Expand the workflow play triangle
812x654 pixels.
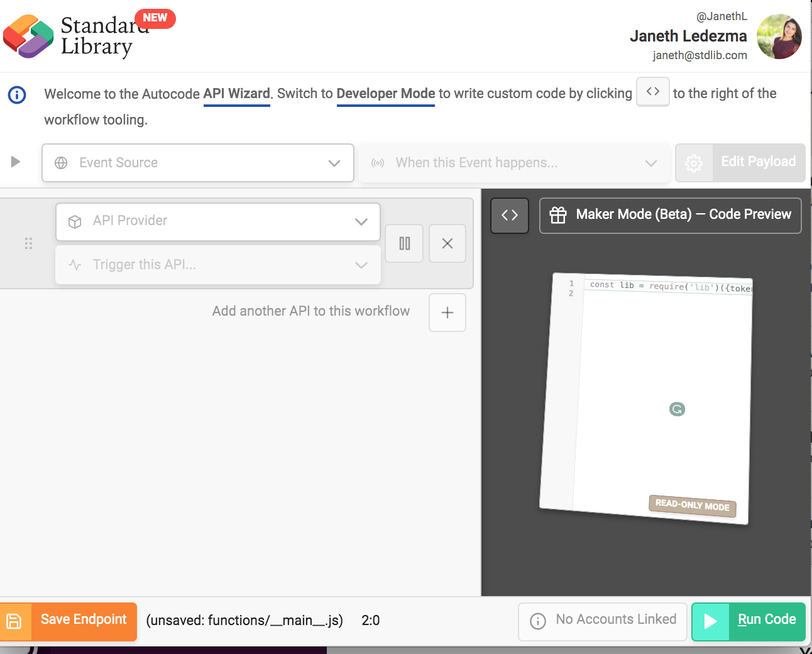click(16, 162)
